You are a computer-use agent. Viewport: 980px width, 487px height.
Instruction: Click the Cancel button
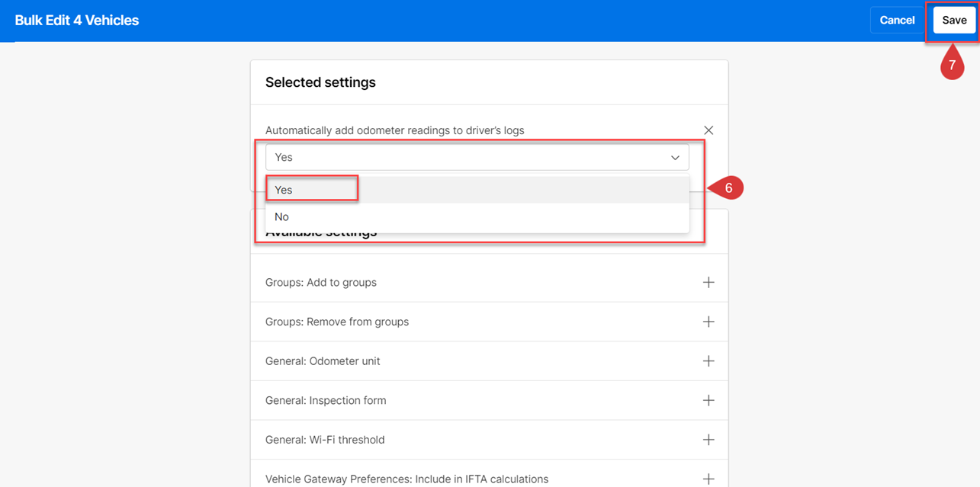tap(897, 21)
